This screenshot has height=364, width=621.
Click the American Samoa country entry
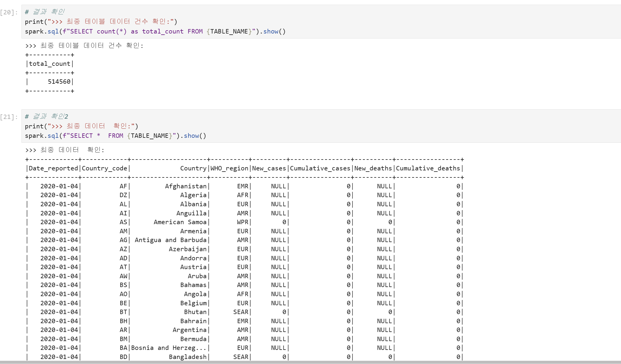pos(180,222)
